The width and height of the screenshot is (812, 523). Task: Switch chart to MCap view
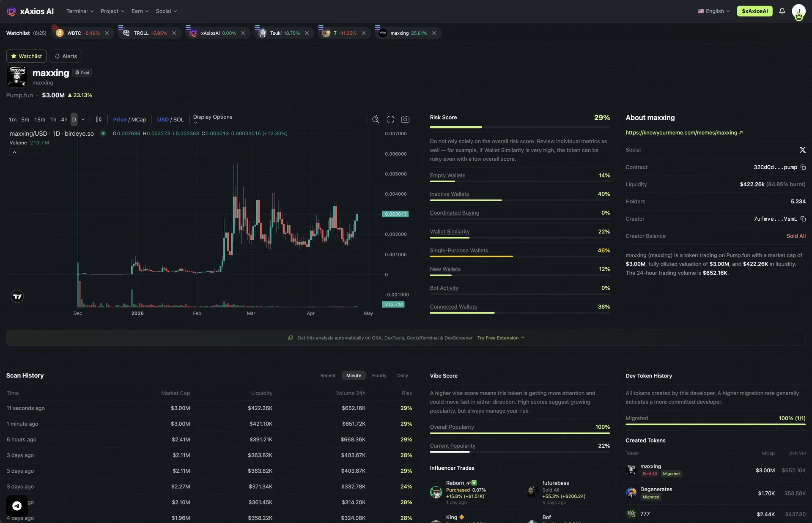pyautogui.click(x=139, y=120)
